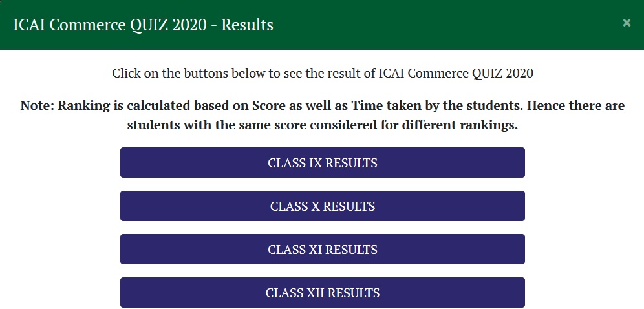Open the CLASS IX RESULTS button

(322, 163)
